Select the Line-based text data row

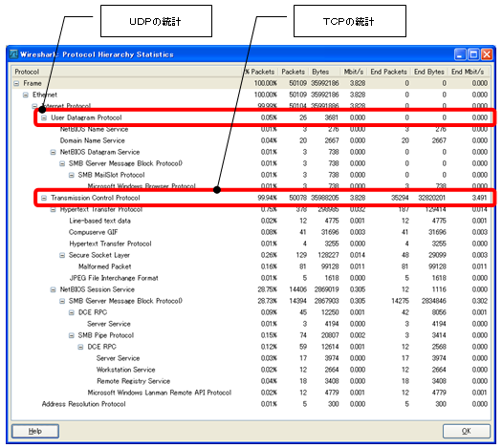click(251, 221)
